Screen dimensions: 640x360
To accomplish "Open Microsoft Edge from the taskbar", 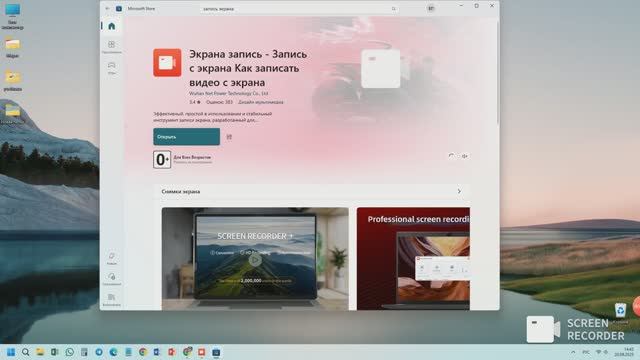I will point(113,352).
